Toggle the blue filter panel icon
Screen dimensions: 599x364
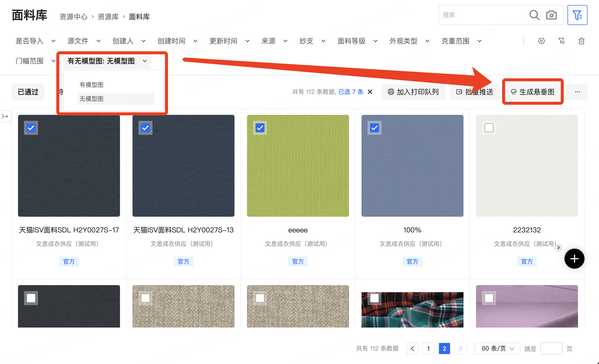(577, 15)
